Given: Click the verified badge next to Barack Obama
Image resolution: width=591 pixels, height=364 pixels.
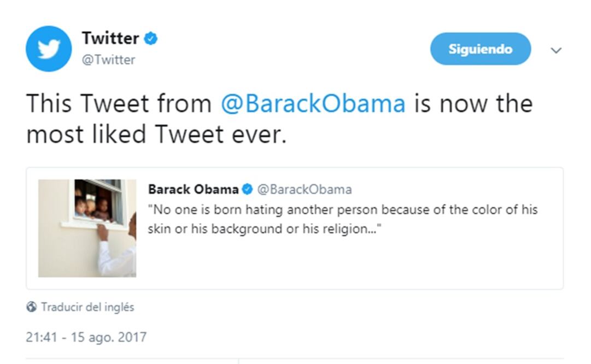Looking at the screenshot, I should [x=247, y=190].
